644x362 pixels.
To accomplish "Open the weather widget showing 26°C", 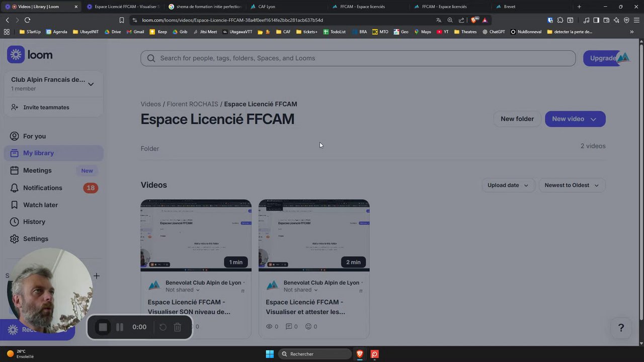I will 20,354.
